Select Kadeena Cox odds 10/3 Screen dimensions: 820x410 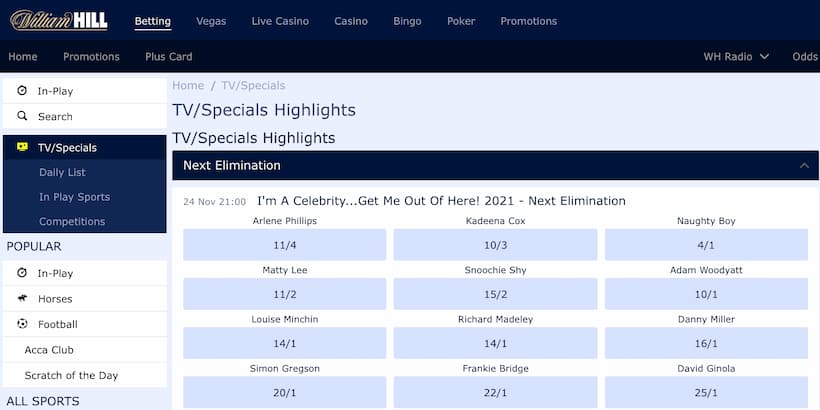495,244
